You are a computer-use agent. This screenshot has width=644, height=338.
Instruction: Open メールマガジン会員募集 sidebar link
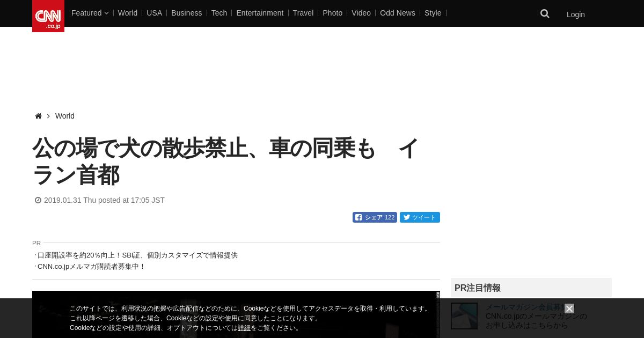[x=528, y=307]
